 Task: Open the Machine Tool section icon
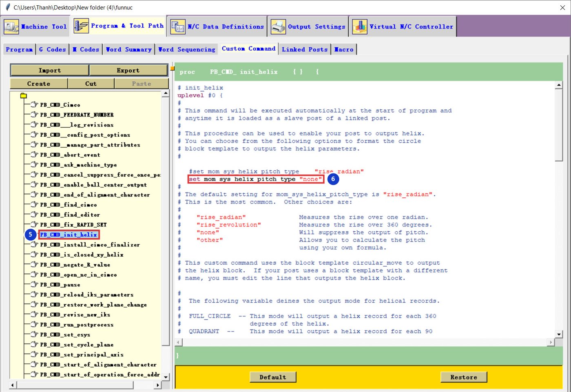coord(11,27)
